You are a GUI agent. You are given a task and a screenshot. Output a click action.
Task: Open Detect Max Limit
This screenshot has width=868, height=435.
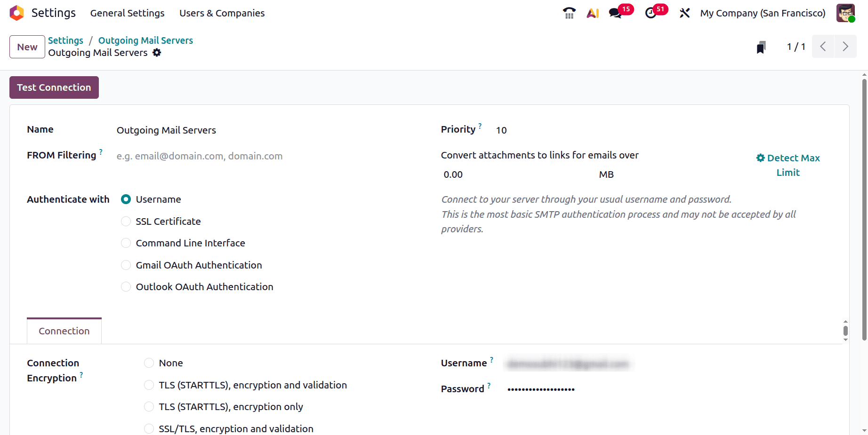[788, 165]
